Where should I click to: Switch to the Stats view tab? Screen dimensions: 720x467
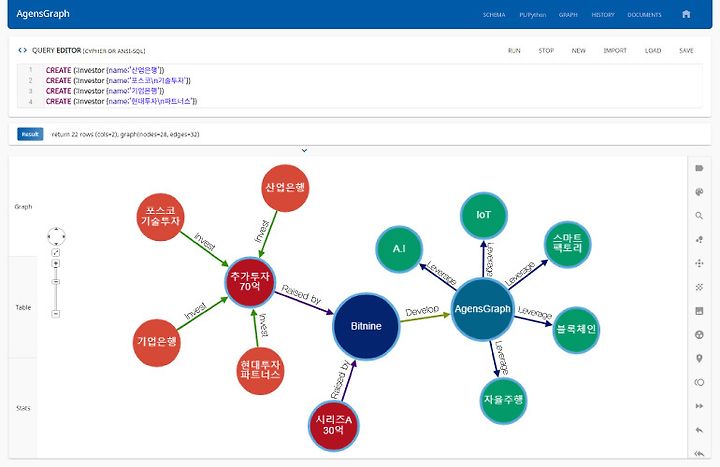(x=23, y=408)
